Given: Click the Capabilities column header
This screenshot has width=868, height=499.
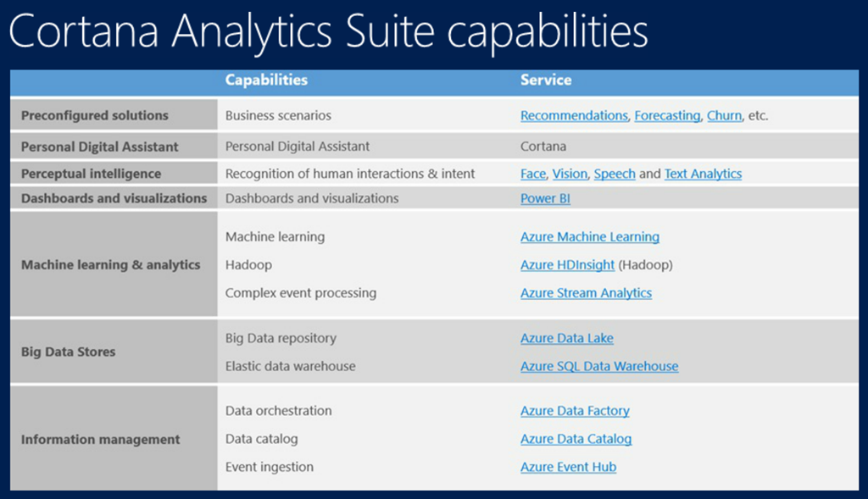Looking at the screenshot, I should [266, 80].
